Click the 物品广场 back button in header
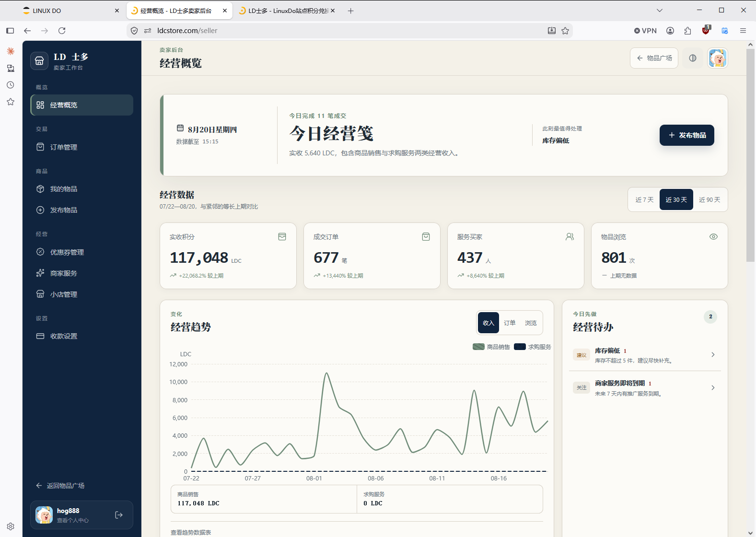The image size is (756, 537). pos(654,58)
